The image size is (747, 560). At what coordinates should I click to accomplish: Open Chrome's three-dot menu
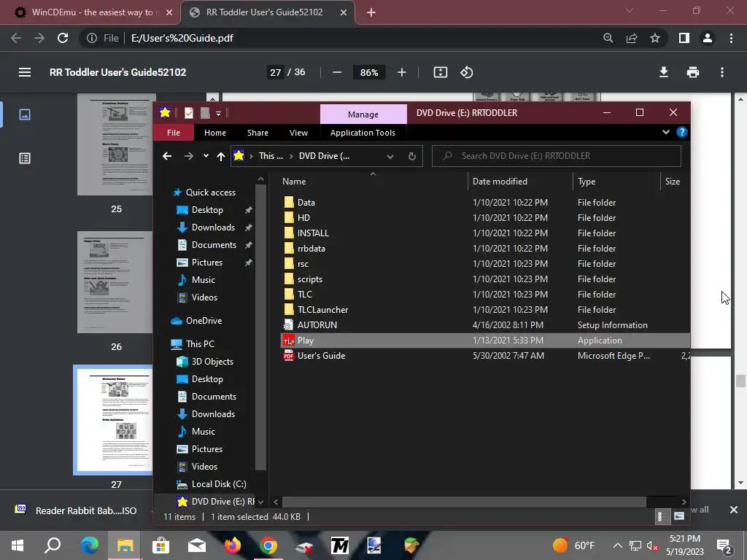[731, 38]
